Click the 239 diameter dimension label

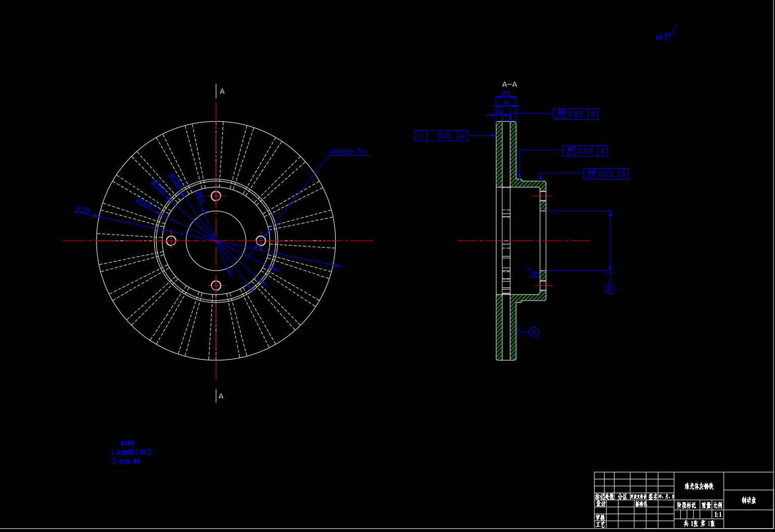82,210
